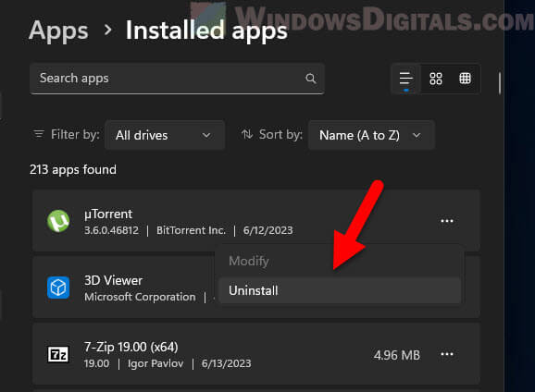Click the Sort by label
Screen dimensions: 535x392
280,134
